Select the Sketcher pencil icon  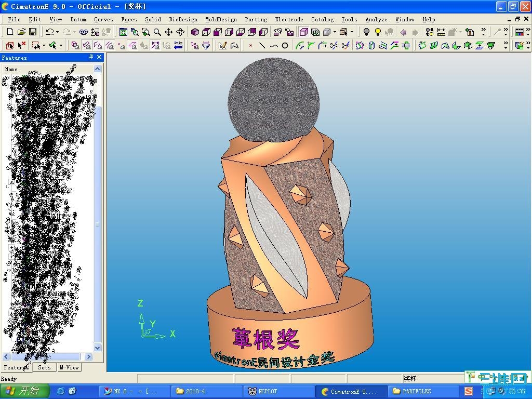[222, 45]
